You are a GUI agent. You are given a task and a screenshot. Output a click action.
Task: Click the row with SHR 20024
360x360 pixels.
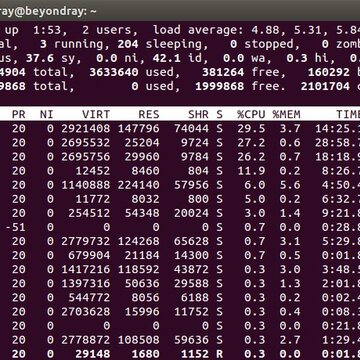coord(180,213)
